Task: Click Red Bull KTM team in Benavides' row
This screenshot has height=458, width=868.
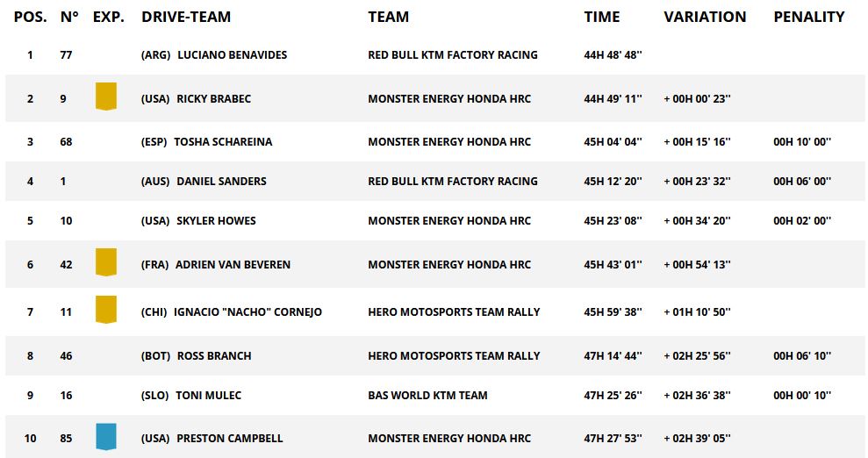Action: pyautogui.click(x=452, y=54)
